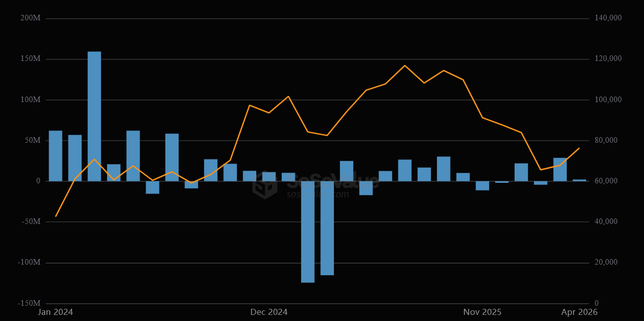Click the second large negative bar near -115M

point(327,228)
